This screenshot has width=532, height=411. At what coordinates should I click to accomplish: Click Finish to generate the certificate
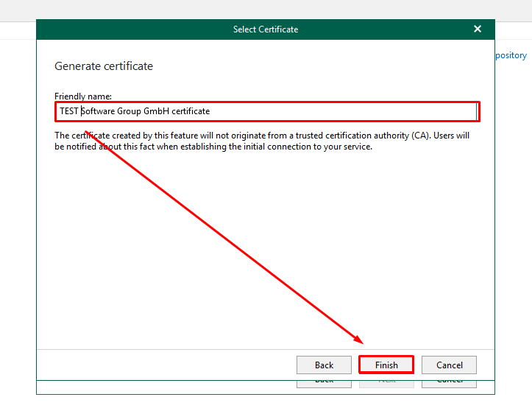click(x=386, y=365)
